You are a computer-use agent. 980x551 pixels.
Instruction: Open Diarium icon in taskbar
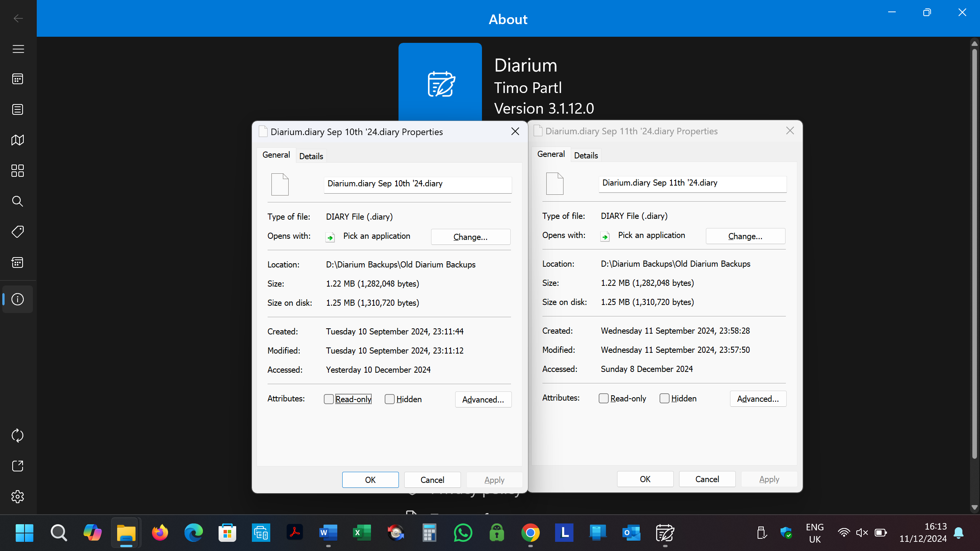(x=665, y=533)
